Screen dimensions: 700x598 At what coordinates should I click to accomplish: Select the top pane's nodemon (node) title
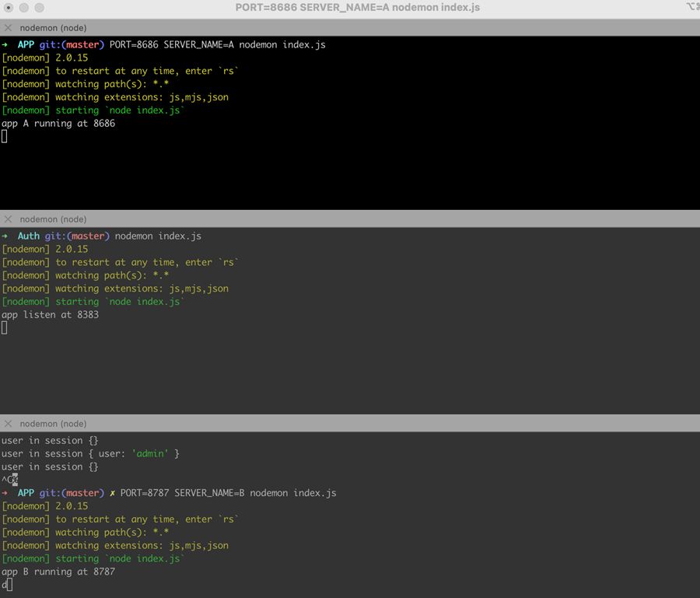click(53, 28)
